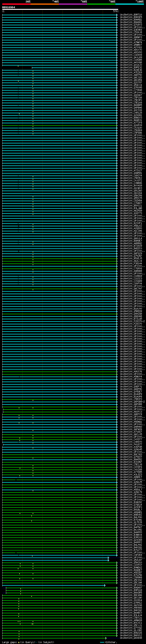Viewport: 146px width, 644px height.
Task: Select hit UniRef100_C5KT21
Action: (131, 618)
